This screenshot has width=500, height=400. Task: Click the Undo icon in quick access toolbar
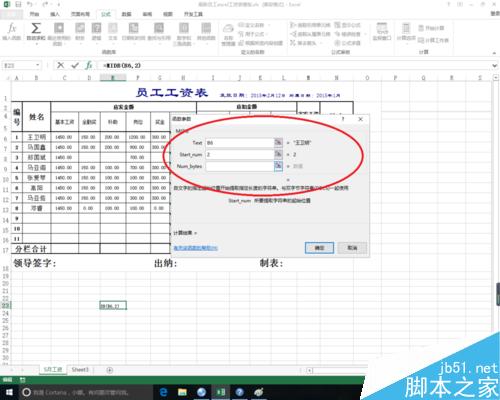[30, 4]
